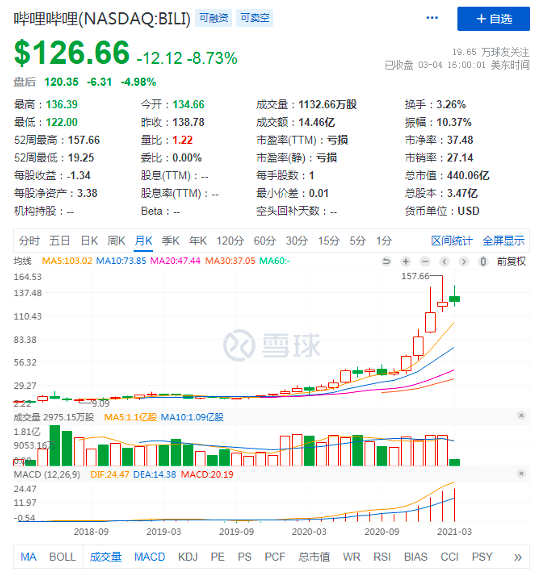Viewport: 533px width, 569px height.
Task: Toggle the PCF indicator
Action: click(x=275, y=557)
